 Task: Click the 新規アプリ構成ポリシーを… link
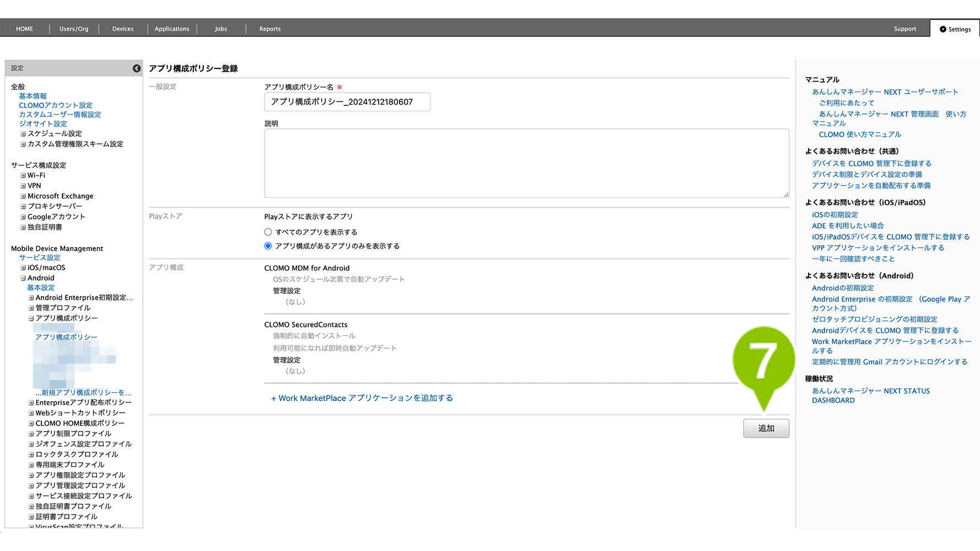[x=83, y=393]
